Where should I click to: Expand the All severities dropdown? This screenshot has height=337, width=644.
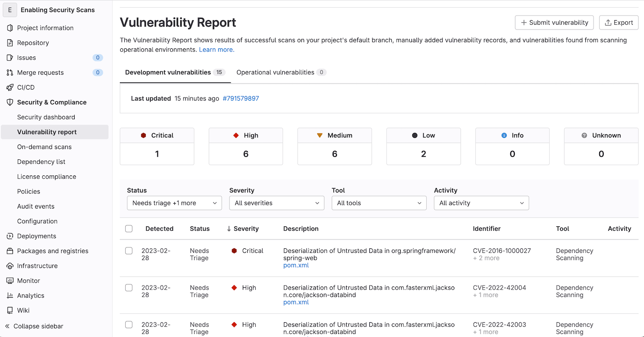pos(276,203)
